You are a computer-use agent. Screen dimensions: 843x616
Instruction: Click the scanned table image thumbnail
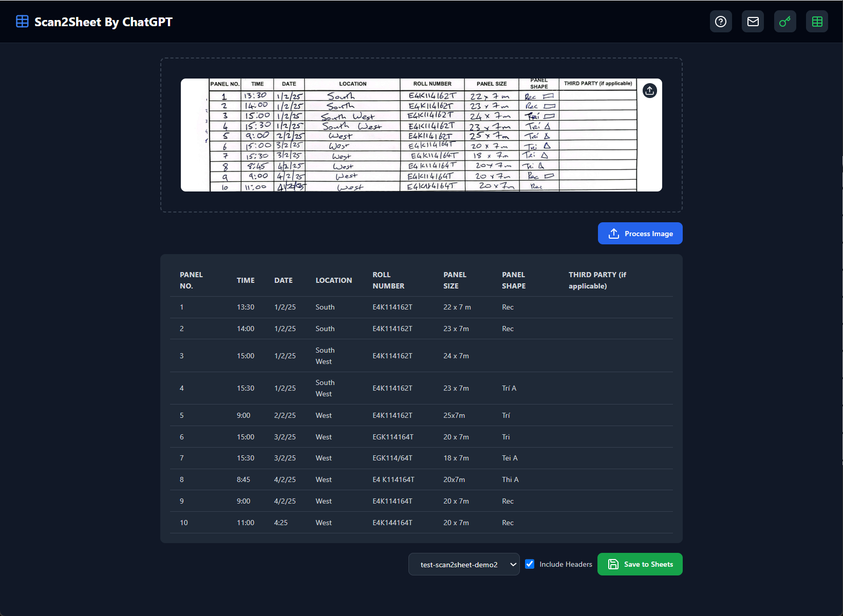(x=411, y=135)
